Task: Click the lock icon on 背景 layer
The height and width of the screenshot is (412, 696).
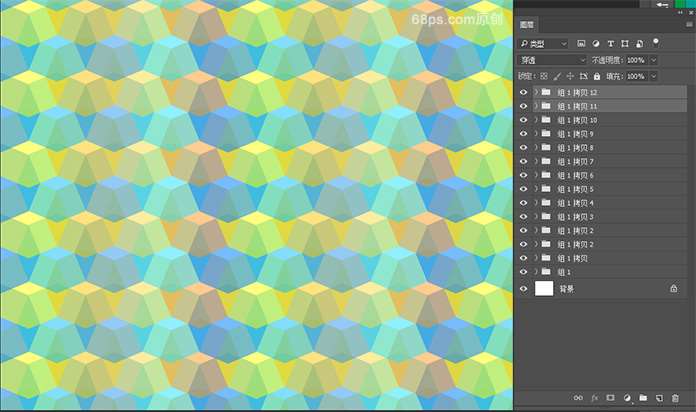Action: [x=673, y=289]
